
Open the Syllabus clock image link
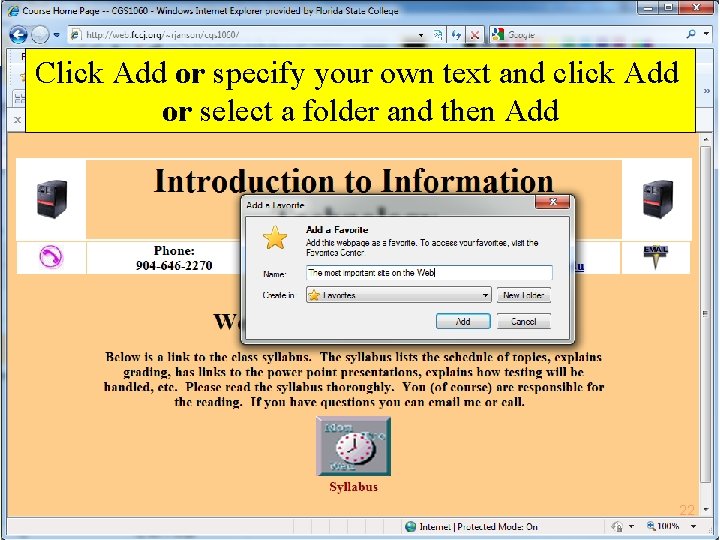tap(354, 446)
